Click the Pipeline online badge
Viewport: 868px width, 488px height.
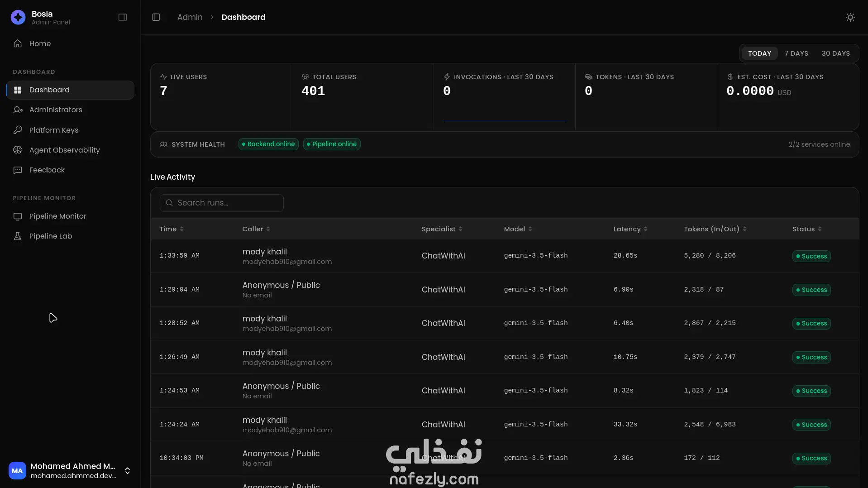click(332, 144)
